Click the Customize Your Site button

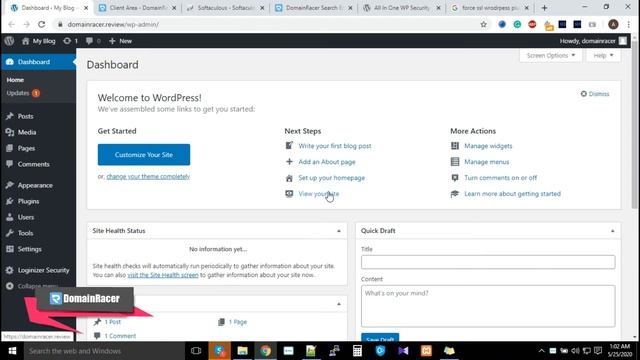point(144,155)
